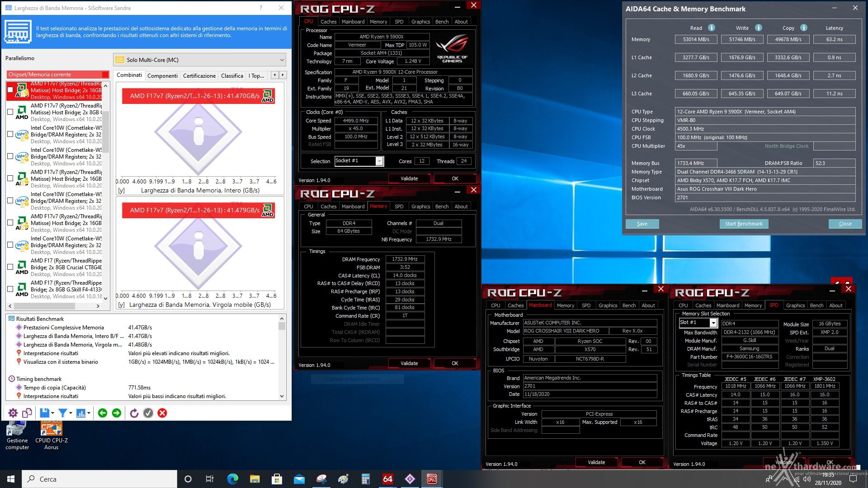The image size is (868, 488).
Task: Click the Cerca search box on the taskbar
Action: (x=99, y=479)
